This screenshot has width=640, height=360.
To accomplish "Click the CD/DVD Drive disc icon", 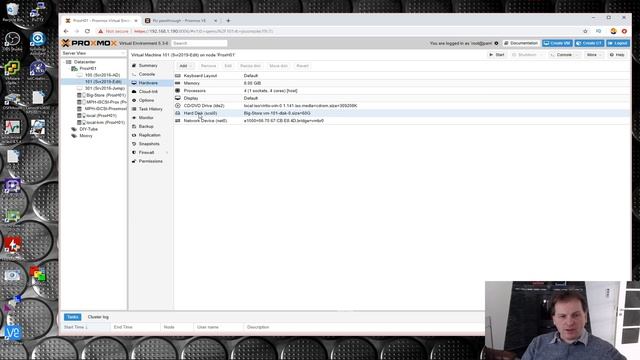I will point(178,106).
